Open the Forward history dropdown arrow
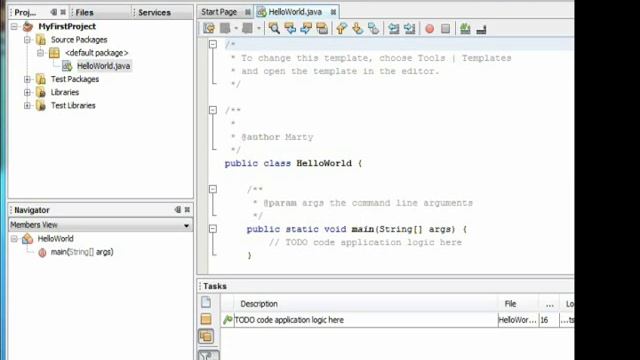 (258, 28)
